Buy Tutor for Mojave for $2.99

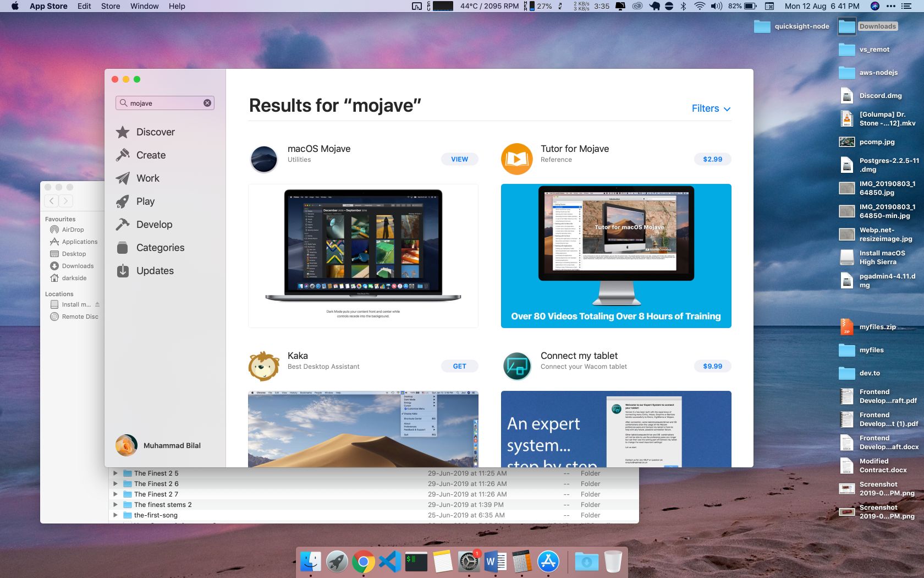[x=712, y=159]
